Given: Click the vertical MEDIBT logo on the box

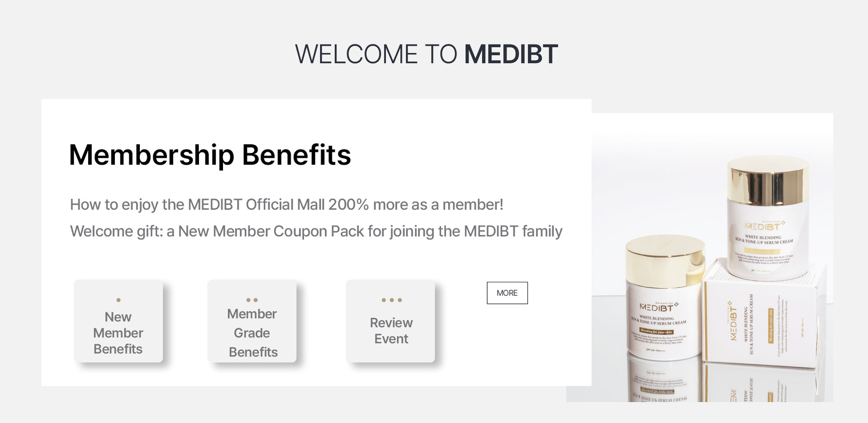Looking at the screenshot, I should (x=733, y=322).
